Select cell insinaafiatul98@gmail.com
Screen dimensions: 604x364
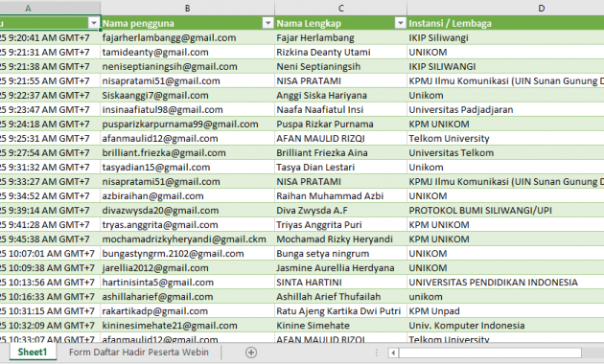point(188,109)
